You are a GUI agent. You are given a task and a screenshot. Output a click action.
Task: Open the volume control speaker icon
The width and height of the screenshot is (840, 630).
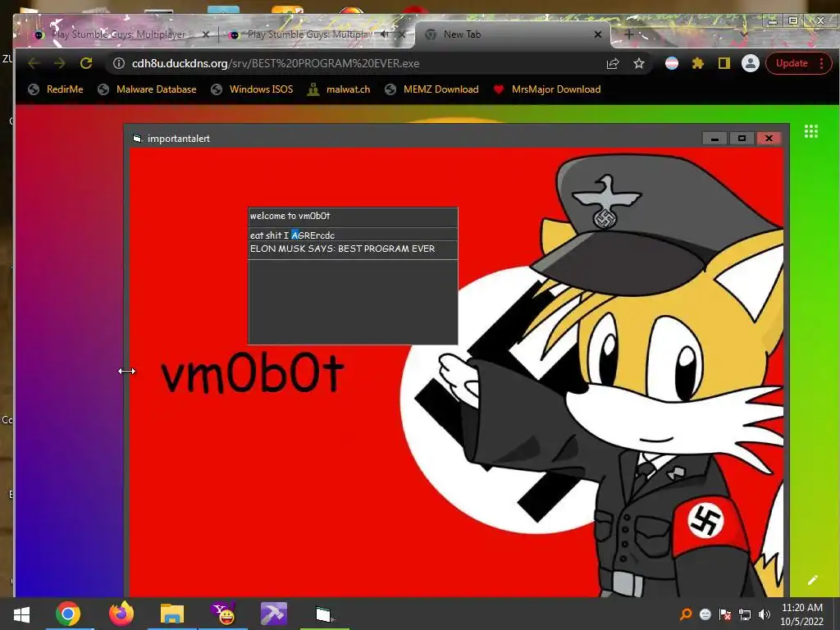pyautogui.click(x=765, y=614)
